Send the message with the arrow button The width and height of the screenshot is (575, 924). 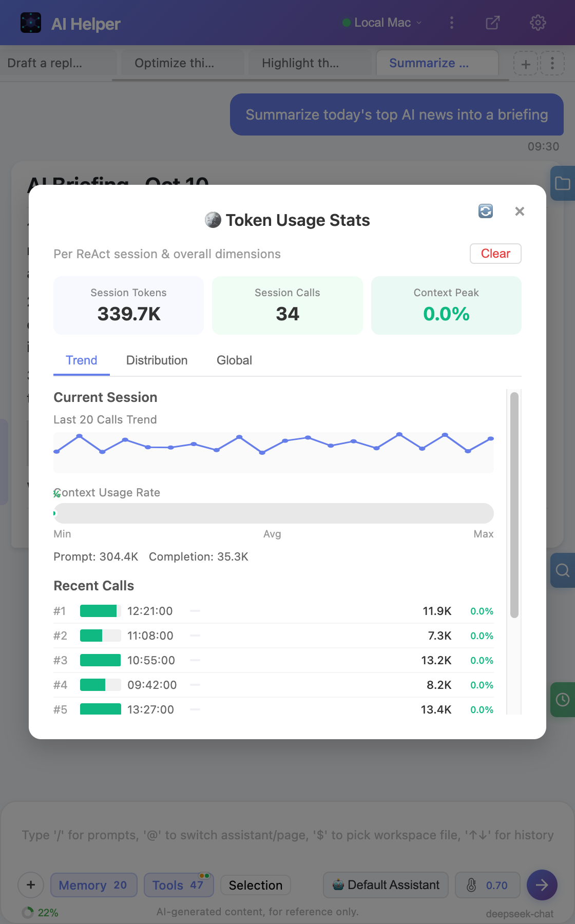(542, 885)
